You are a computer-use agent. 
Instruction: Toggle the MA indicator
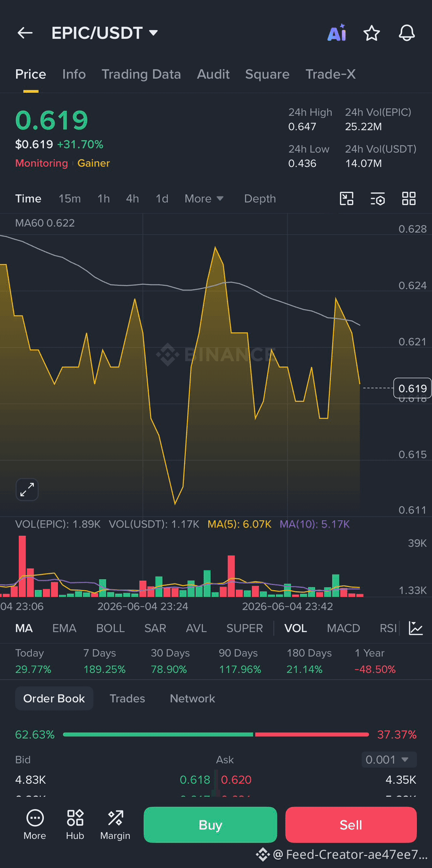click(x=24, y=628)
